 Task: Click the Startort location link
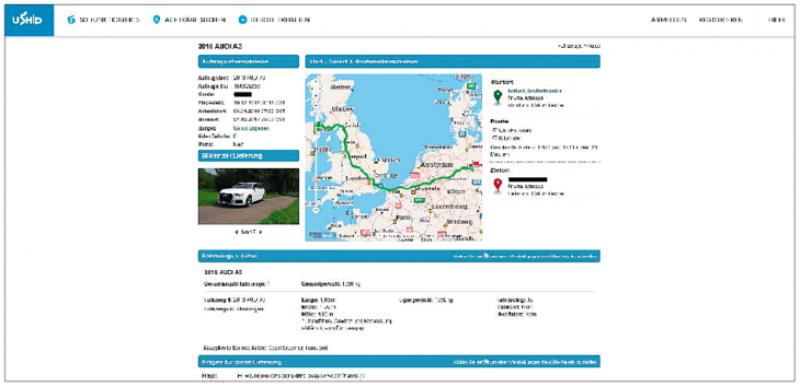click(535, 90)
